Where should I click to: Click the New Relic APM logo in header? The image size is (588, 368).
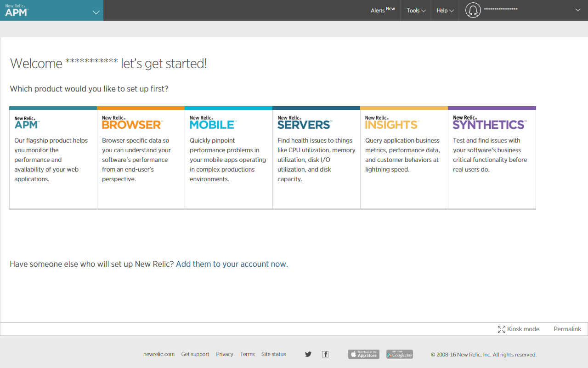tap(17, 10)
